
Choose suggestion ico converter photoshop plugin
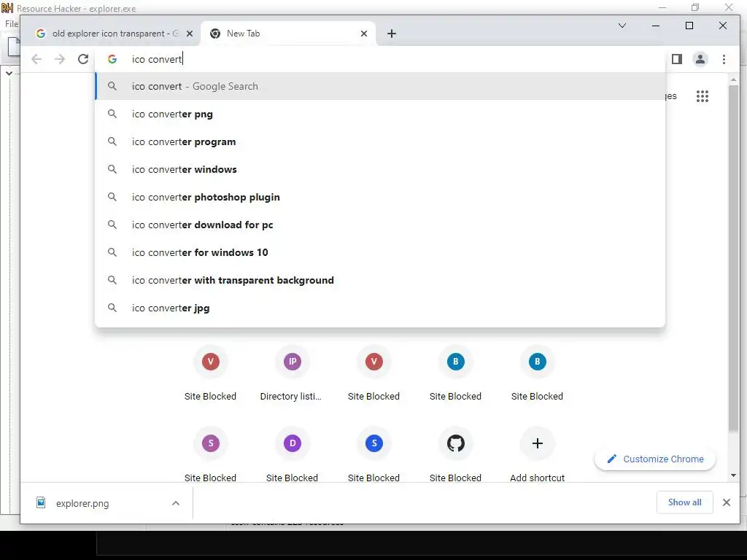click(380, 197)
